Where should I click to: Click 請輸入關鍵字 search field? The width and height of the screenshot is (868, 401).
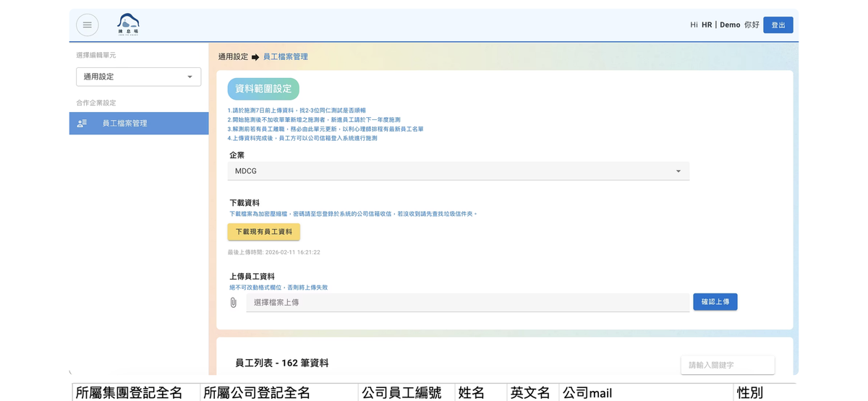[728, 365]
